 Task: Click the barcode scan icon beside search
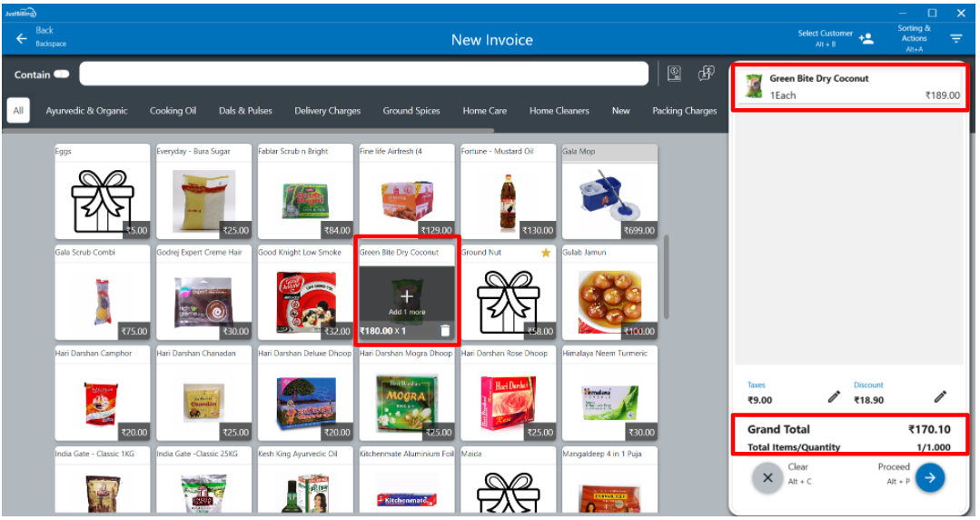coord(674,74)
